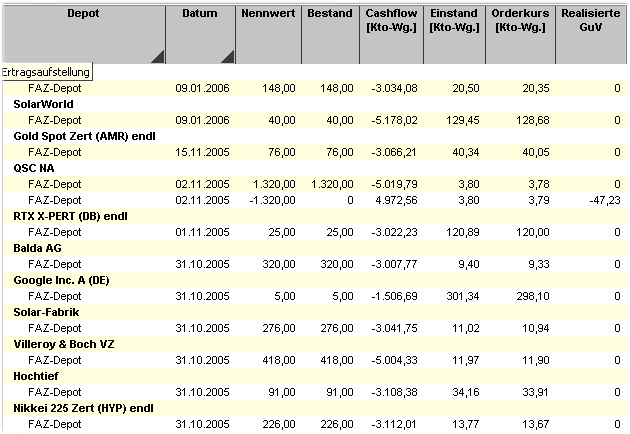The width and height of the screenshot is (630, 434).
Task: Click the -47,23 realized GuV cell
Action: click(603, 200)
